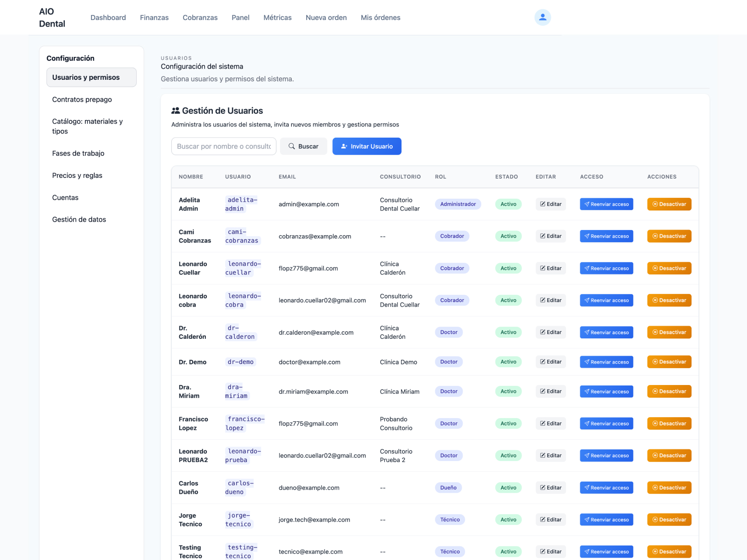The width and height of the screenshot is (747, 560).
Task: Open the Nueva orden page
Action: pos(326,17)
